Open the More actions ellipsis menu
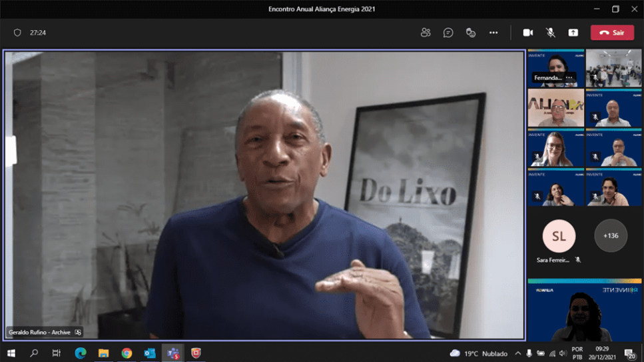 tap(493, 33)
